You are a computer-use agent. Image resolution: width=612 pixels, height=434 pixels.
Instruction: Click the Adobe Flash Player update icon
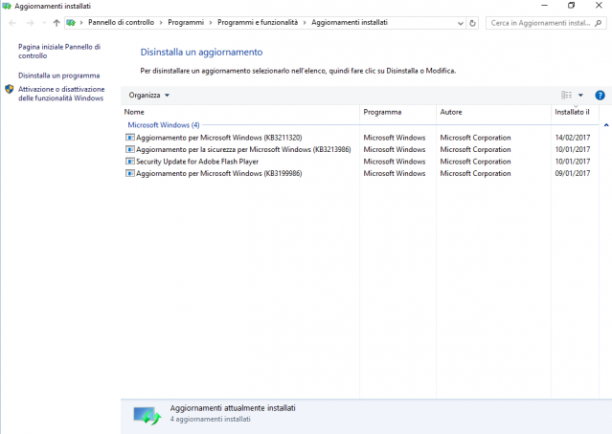point(130,161)
